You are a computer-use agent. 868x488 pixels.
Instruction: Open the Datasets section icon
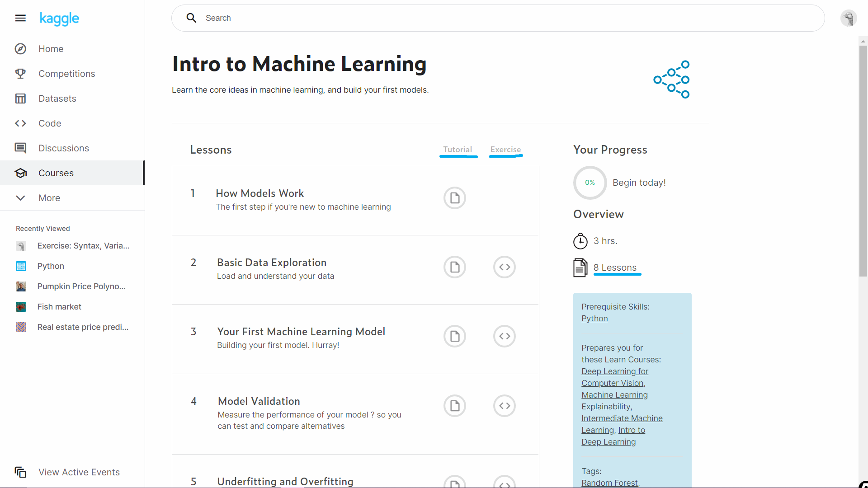pyautogui.click(x=21, y=99)
